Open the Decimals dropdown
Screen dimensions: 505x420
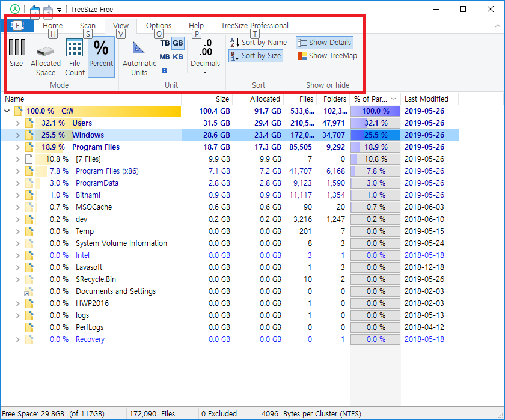coord(205,56)
